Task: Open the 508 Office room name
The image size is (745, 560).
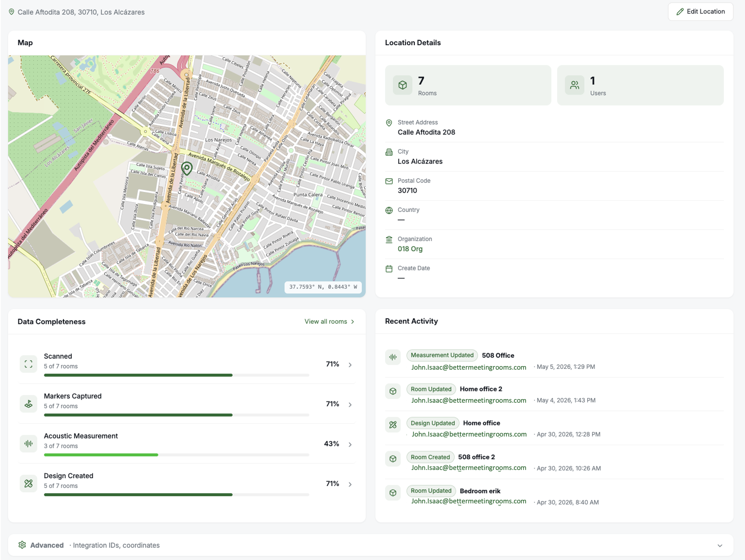Action: (x=498, y=355)
